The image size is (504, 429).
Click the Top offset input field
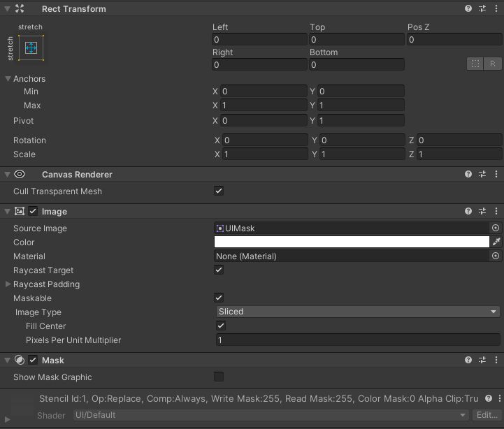[357, 40]
